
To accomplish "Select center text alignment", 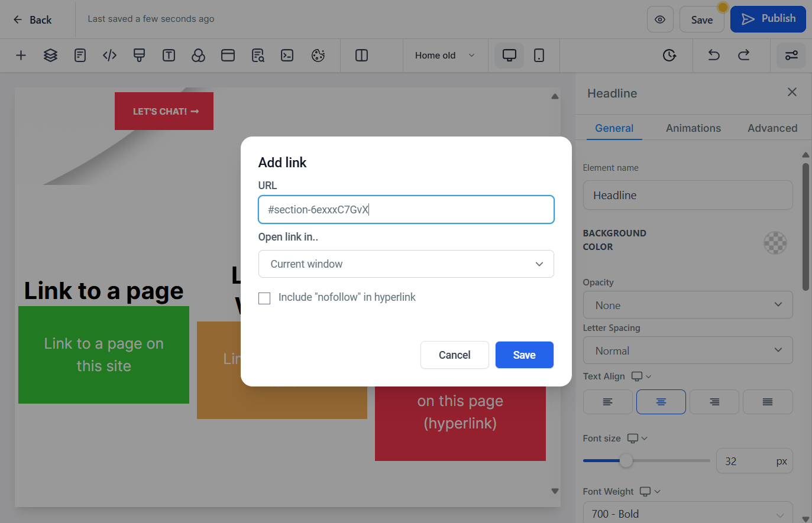I will coord(661,402).
